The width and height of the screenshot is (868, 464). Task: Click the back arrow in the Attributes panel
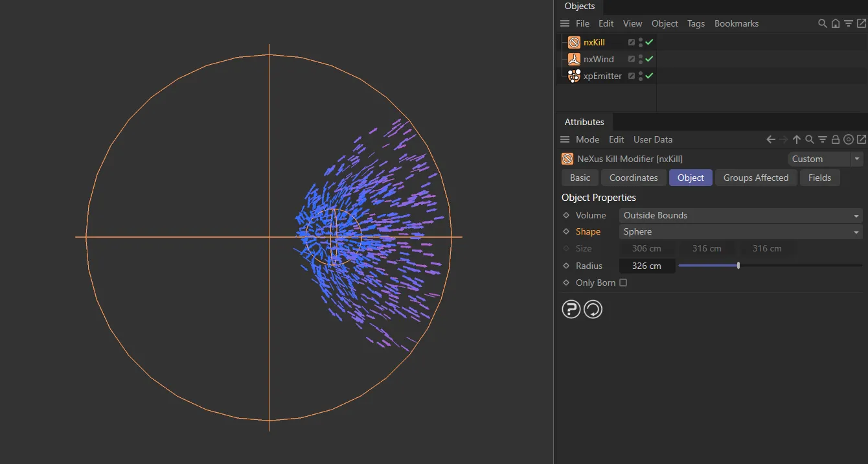770,139
